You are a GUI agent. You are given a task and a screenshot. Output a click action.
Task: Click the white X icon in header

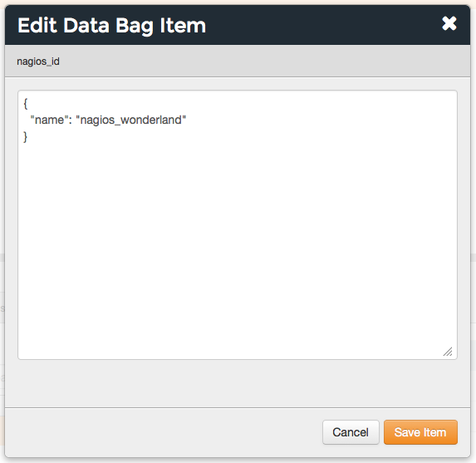point(449,24)
